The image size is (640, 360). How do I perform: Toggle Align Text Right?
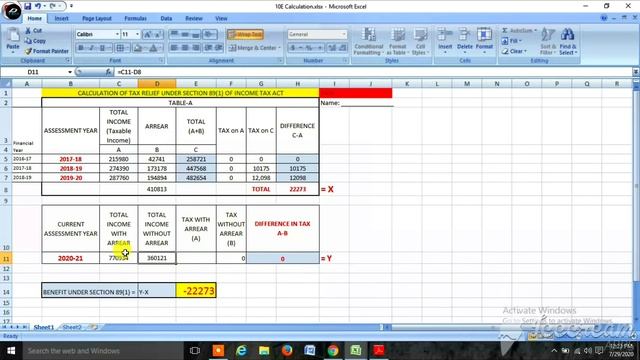[x=196, y=48]
